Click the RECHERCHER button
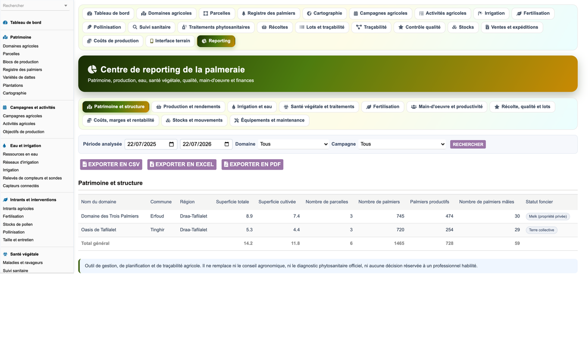588x364 pixels. tap(468, 145)
